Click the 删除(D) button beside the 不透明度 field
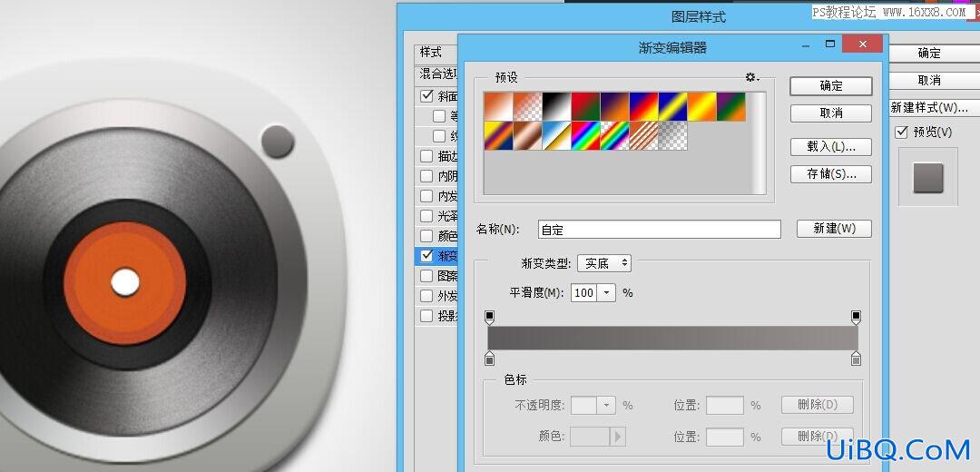 pyautogui.click(x=818, y=405)
